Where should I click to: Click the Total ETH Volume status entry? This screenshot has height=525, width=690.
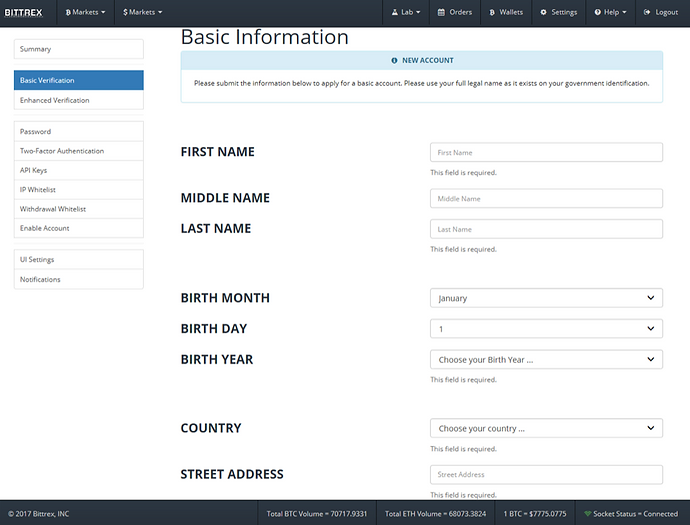tap(435, 514)
